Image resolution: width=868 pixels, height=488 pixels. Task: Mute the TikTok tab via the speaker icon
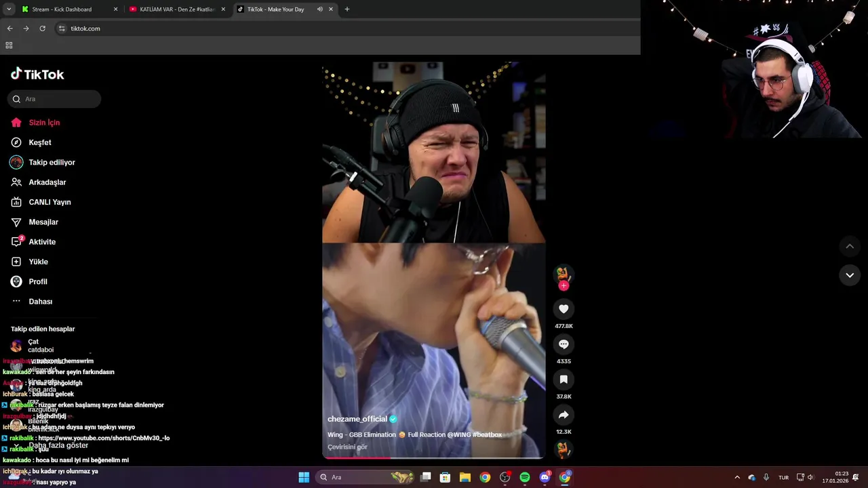[x=319, y=9]
